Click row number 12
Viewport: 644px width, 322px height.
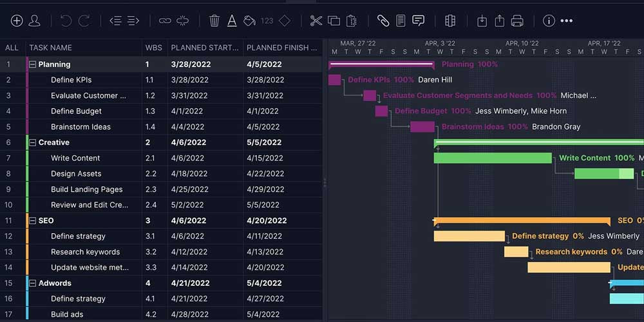(8, 236)
